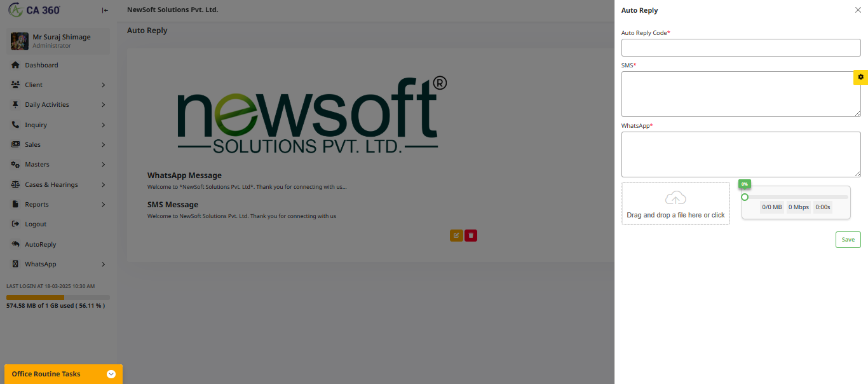Click NewSoft Solutions Pvt. Ltd. header title
This screenshot has height=384, width=868.
(x=173, y=10)
